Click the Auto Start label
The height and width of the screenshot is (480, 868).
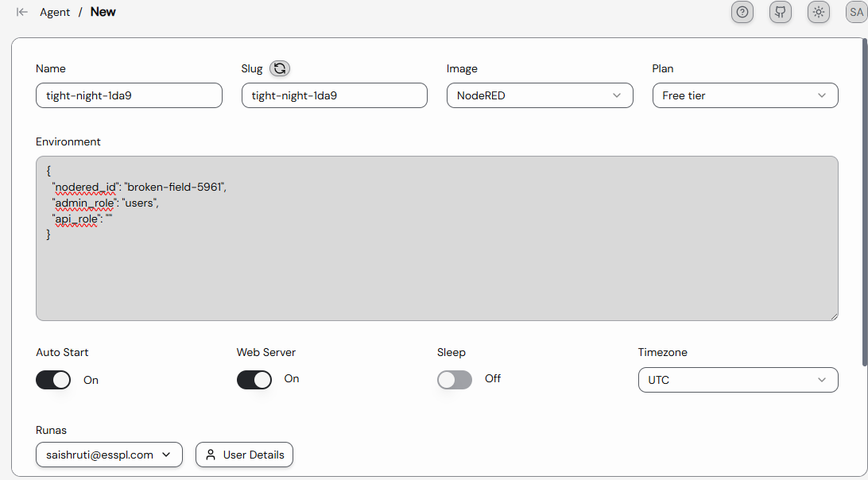[62, 352]
